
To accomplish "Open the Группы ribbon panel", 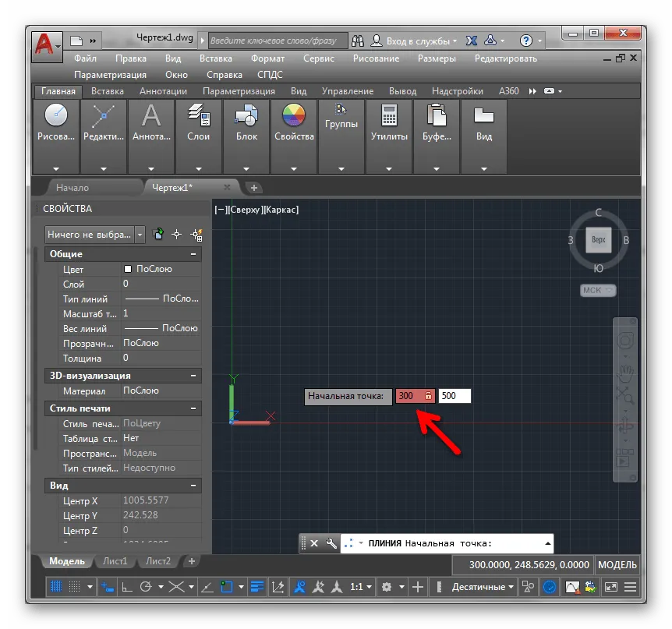I will click(x=341, y=136).
